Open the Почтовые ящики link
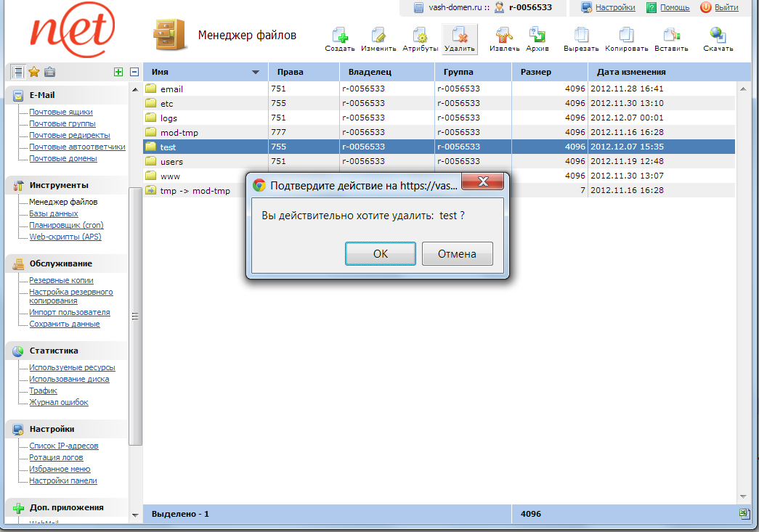 [x=60, y=112]
